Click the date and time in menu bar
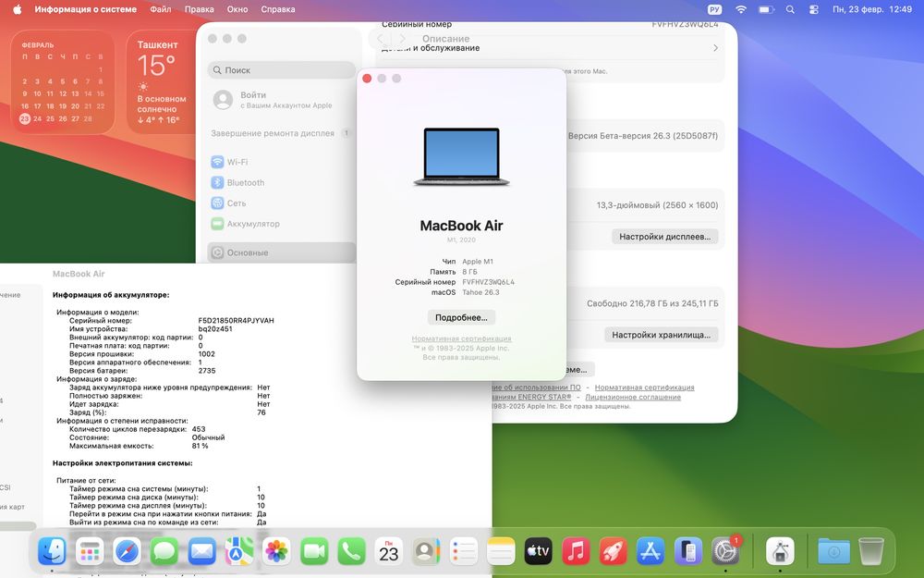 click(871, 9)
